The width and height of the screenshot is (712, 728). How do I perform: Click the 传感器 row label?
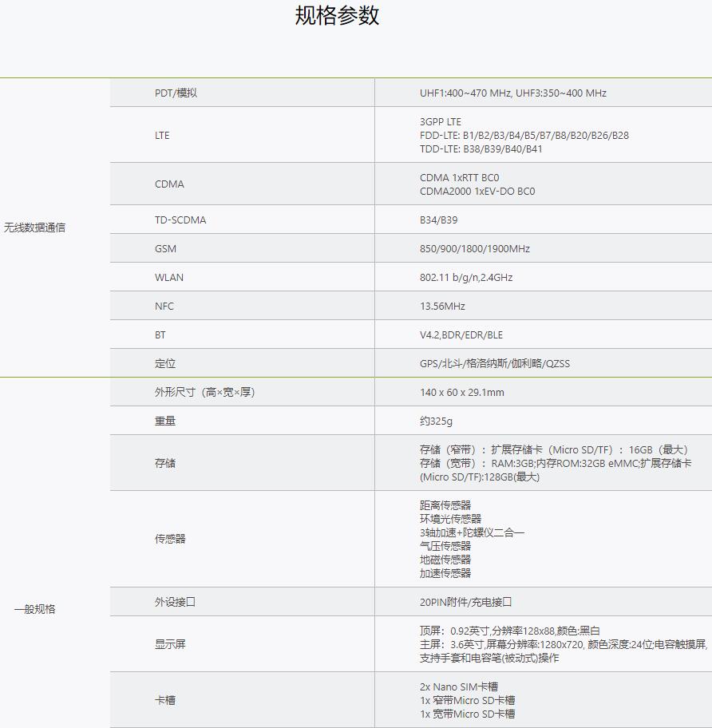[170, 539]
